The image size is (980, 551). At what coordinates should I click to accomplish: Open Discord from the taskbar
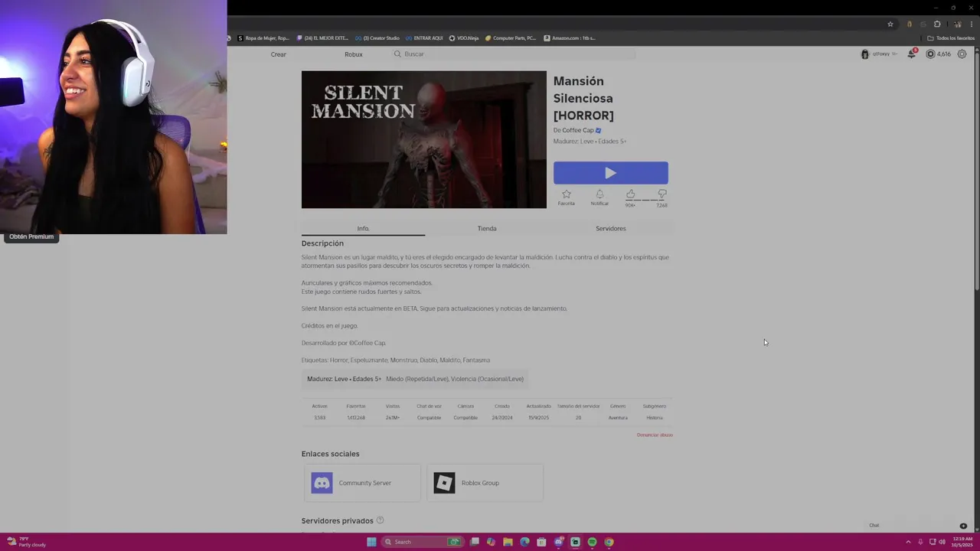558,542
